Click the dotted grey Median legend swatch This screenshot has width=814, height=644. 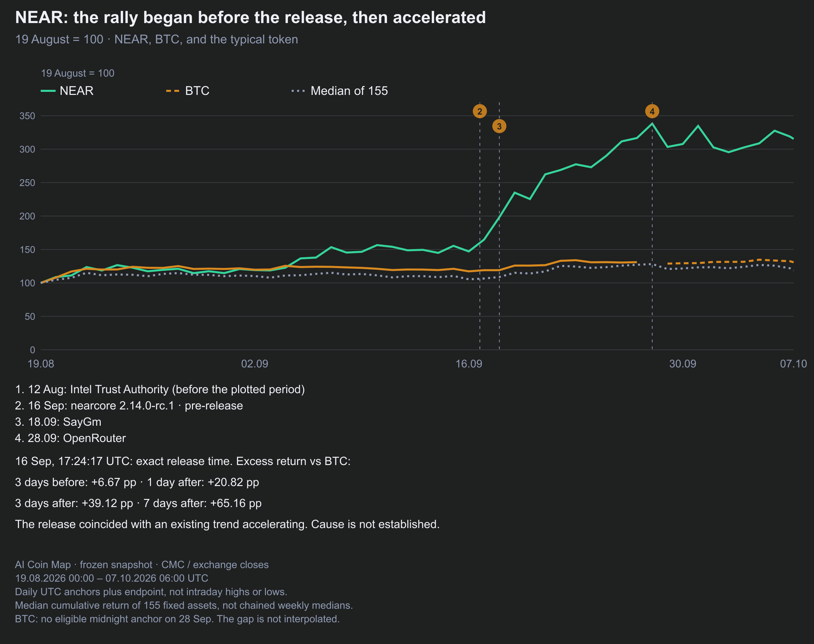(298, 91)
